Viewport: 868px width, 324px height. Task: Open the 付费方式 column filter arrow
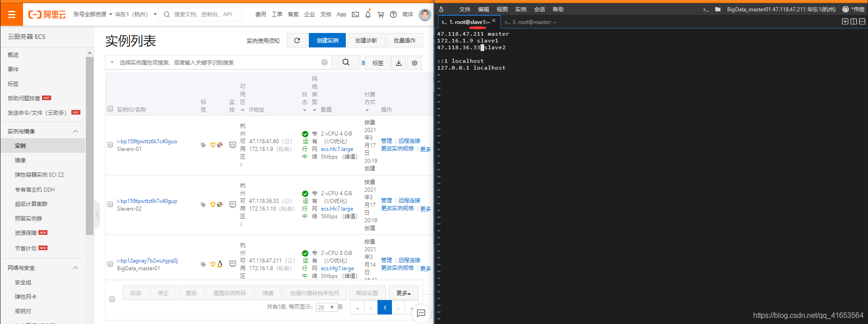pos(367,110)
